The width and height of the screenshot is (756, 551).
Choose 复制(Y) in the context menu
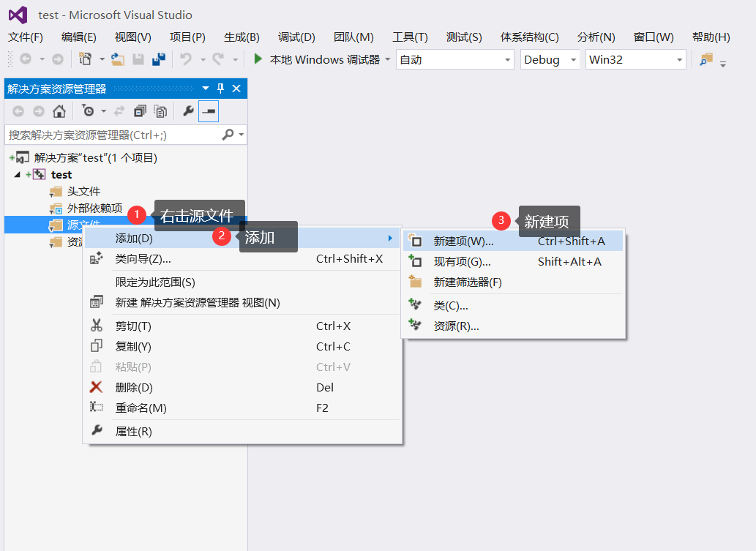click(x=243, y=347)
